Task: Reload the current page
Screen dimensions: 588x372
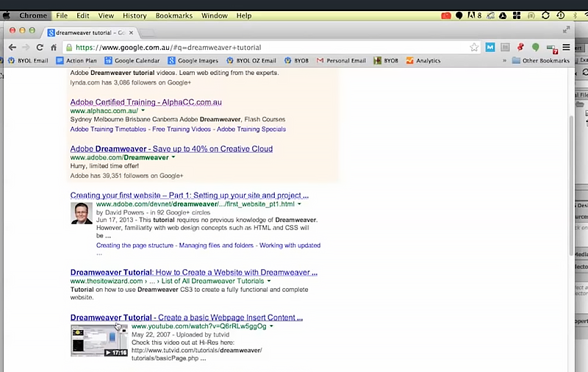Action: click(x=40, y=47)
